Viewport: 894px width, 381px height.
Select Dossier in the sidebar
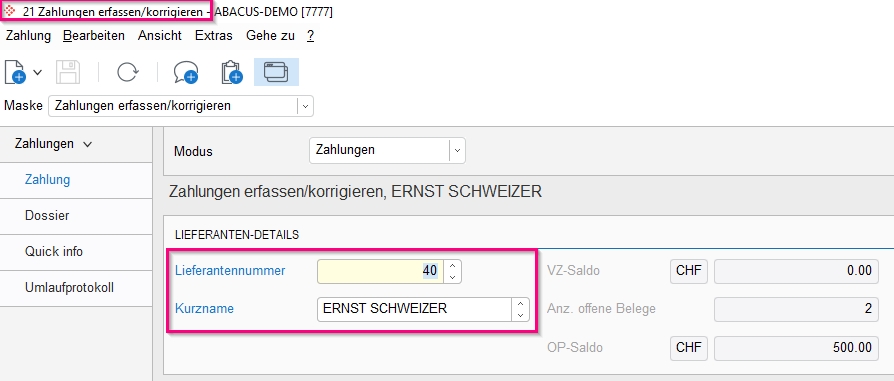click(x=47, y=216)
